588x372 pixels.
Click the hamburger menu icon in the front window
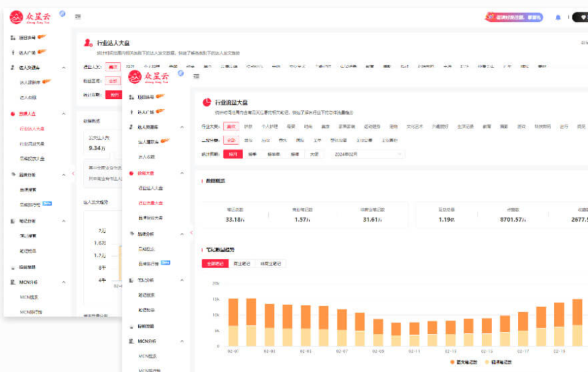point(196,77)
